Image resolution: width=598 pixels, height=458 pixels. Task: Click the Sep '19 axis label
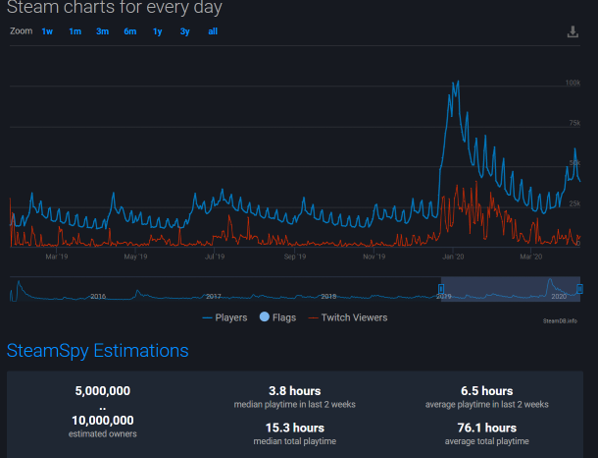295,257
